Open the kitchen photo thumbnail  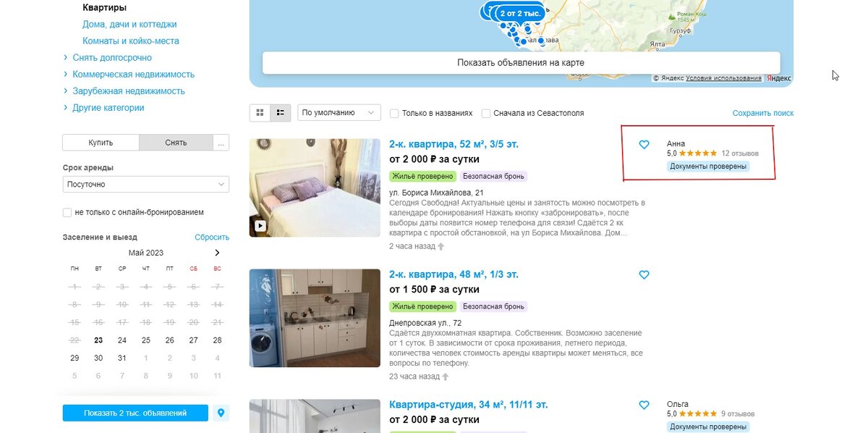point(315,318)
